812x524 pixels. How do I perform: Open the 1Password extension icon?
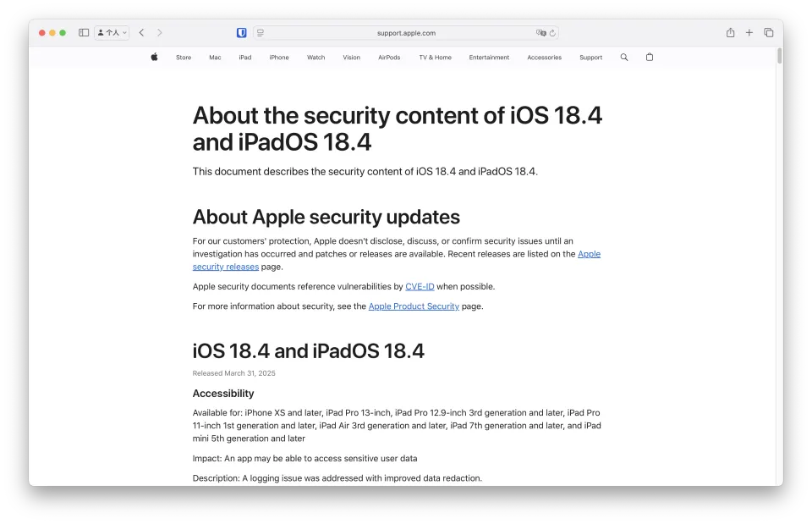pos(242,33)
